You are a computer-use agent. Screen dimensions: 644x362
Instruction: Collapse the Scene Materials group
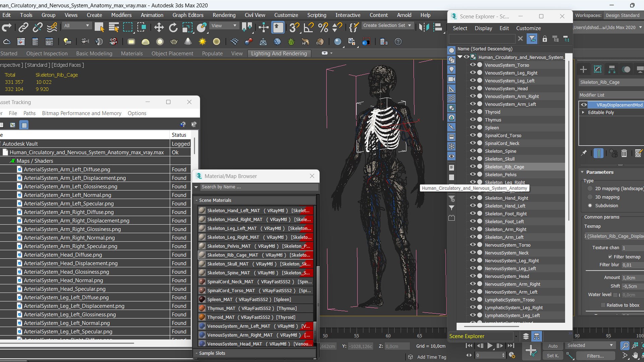tap(197, 200)
